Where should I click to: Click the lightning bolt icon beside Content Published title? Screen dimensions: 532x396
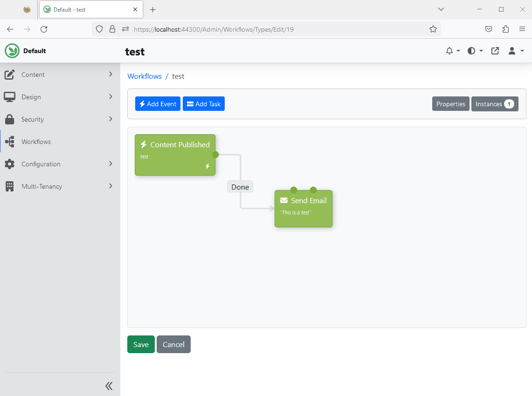click(144, 144)
